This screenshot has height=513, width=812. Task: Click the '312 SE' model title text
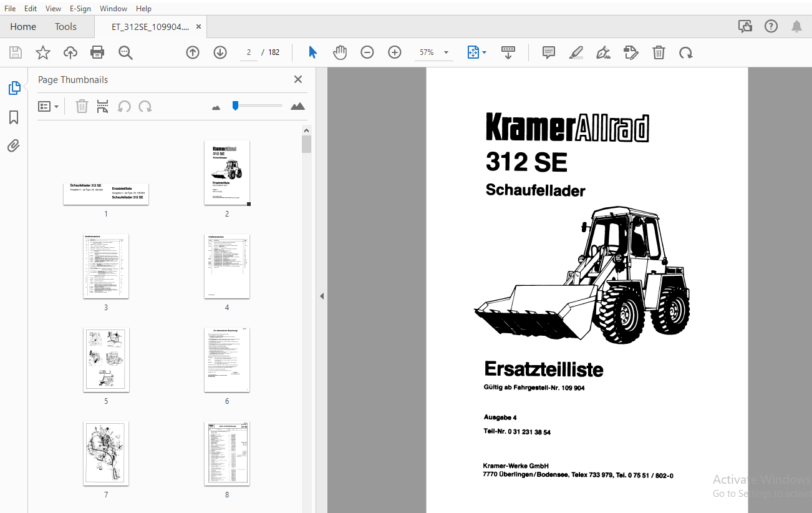click(x=526, y=162)
